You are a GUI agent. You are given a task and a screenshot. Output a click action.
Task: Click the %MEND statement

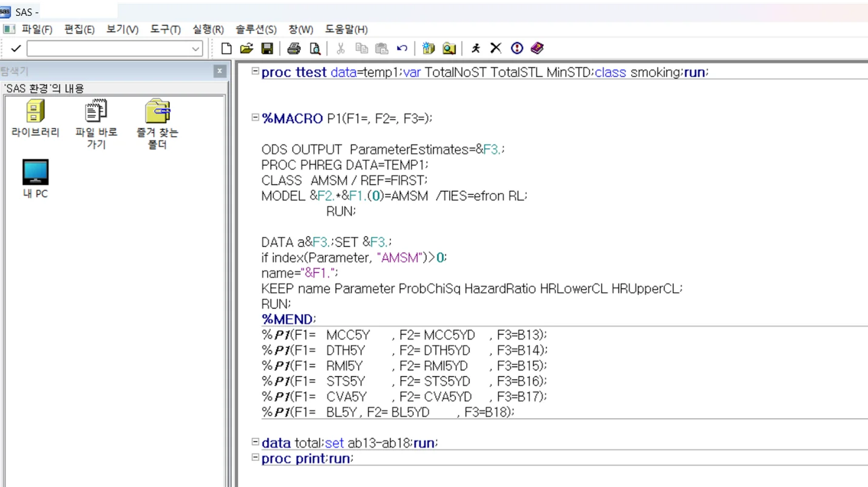coord(288,319)
